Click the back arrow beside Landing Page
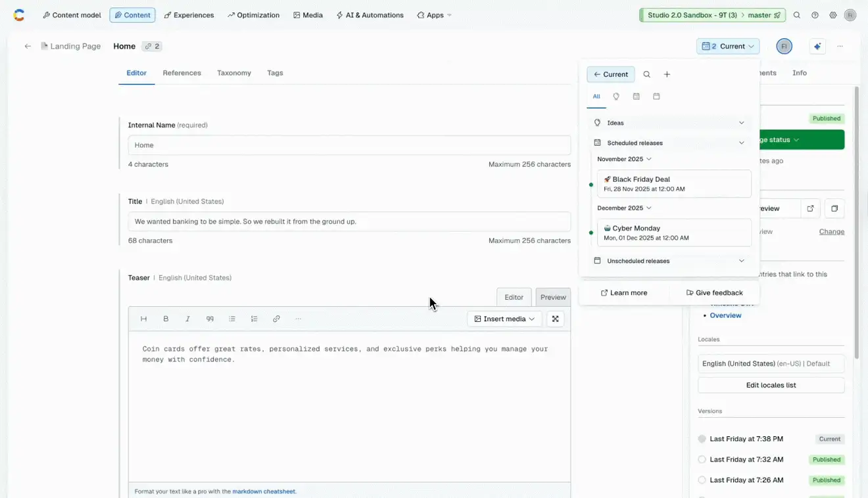The image size is (868, 498). point(28,46)
